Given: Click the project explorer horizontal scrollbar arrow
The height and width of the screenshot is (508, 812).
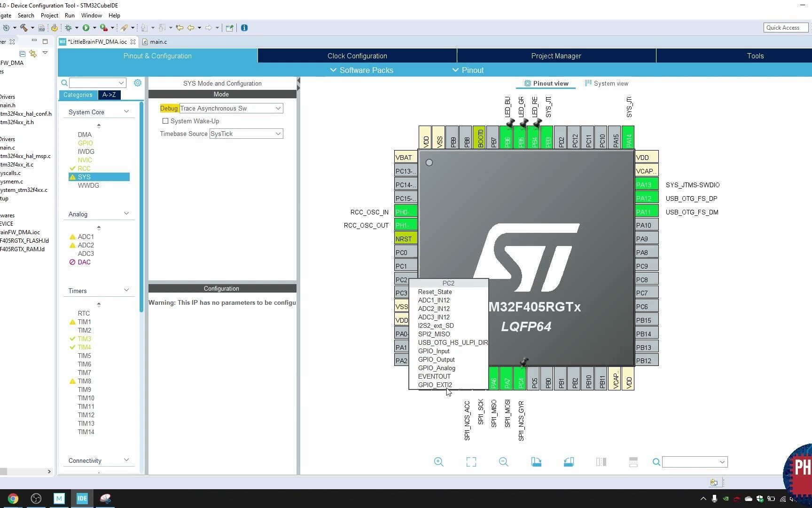Looking at the screenshot, I should (x=49, y=471).
